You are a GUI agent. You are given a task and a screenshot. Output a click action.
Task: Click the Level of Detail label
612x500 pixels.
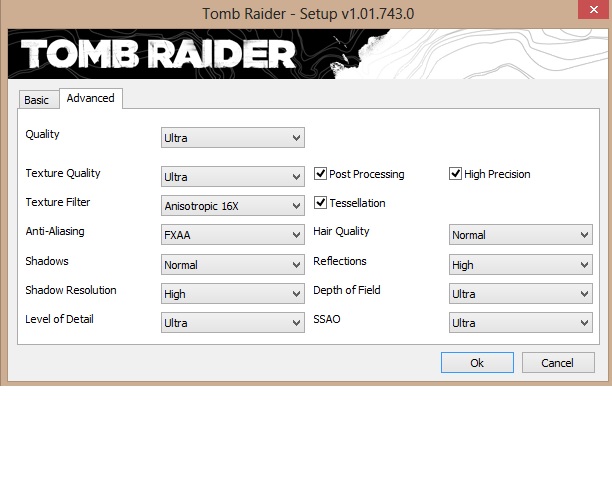(59, 319)
